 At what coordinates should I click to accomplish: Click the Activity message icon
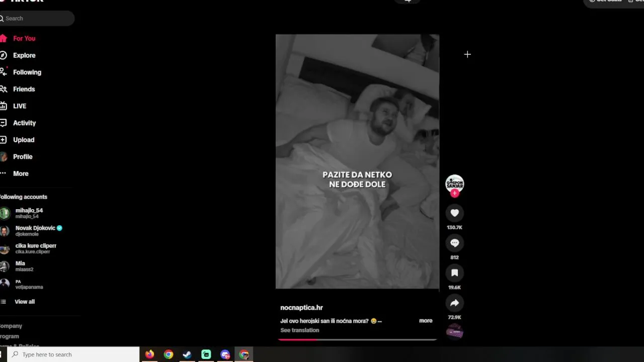[x=4, y=123]
